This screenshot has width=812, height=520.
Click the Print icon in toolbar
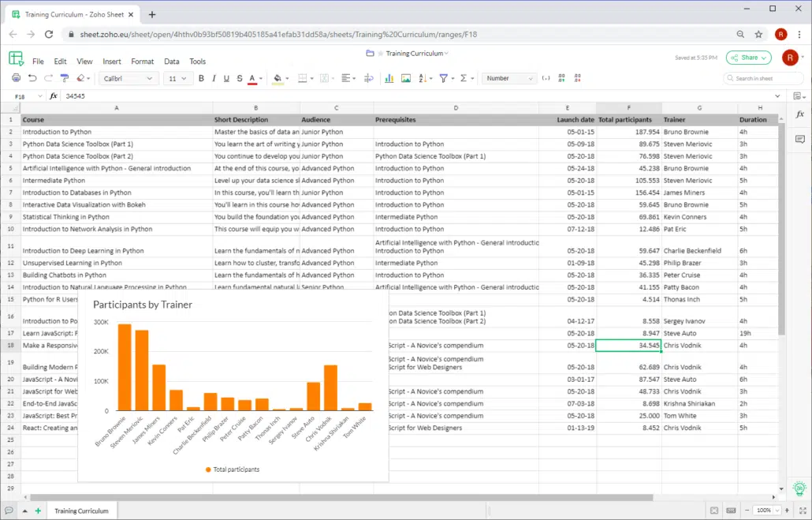[16, 78]
